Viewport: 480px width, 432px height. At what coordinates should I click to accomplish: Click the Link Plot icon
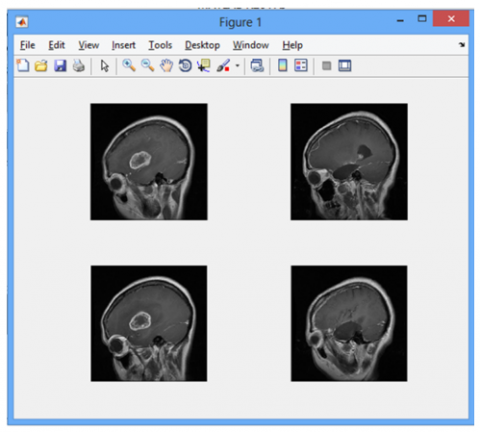(257, 66)
